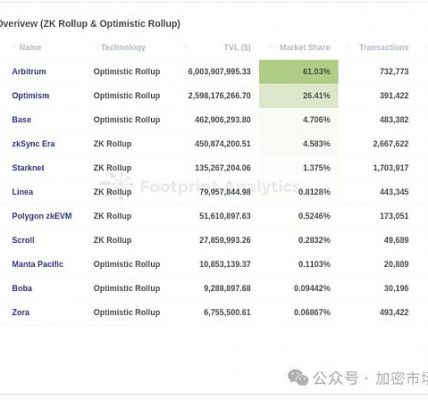Select Linea TVL value 79,957,844.98
This screenshot has height=400, width=428.
(x=225, y=192)
